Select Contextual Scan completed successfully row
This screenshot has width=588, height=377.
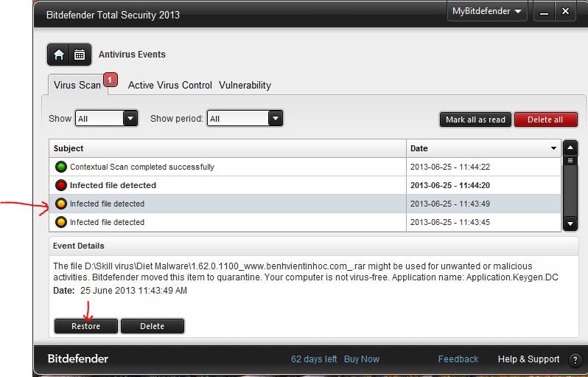305,167
